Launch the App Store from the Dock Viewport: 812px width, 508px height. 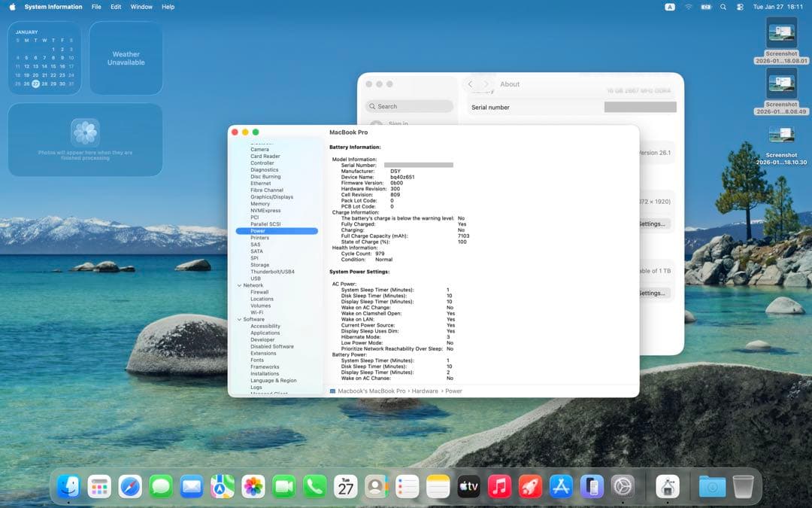(x=560, y=486)
